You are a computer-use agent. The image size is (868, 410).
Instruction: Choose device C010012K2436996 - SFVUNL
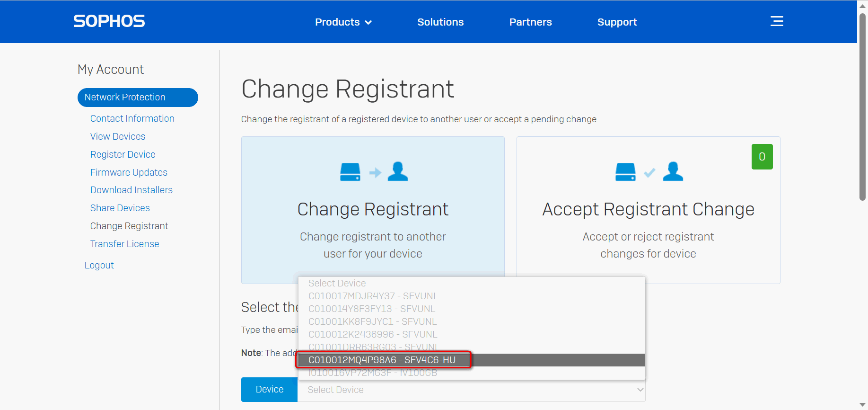472,334
